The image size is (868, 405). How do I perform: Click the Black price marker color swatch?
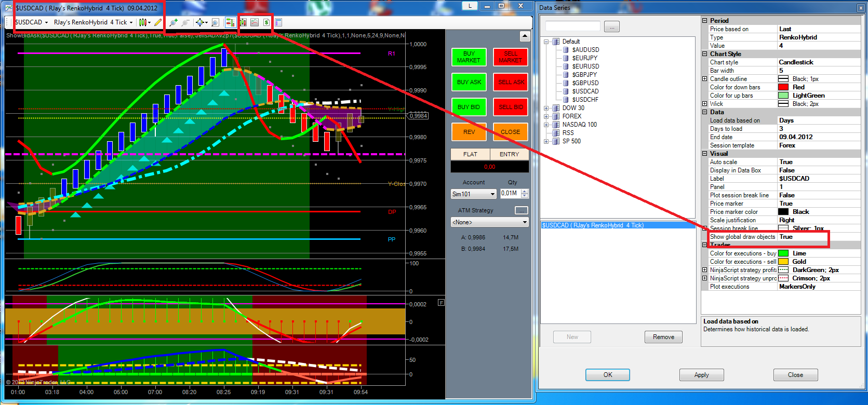click(x=783, y=212)
